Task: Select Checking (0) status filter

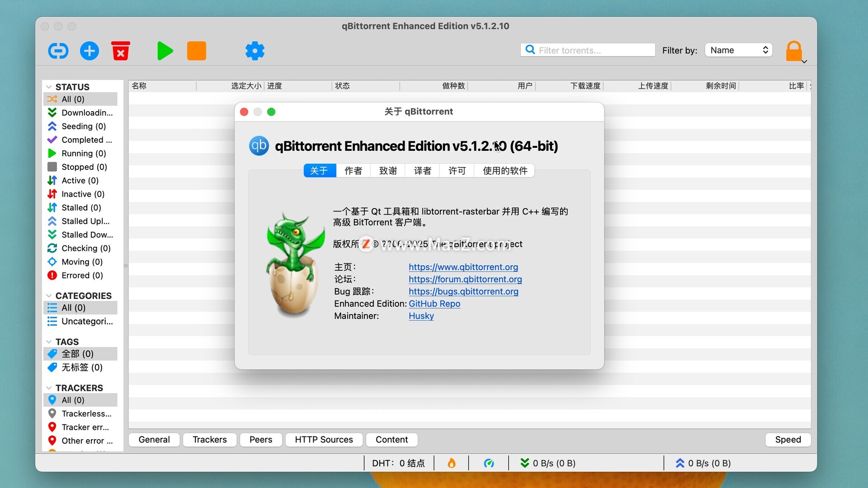Action: 80,248
